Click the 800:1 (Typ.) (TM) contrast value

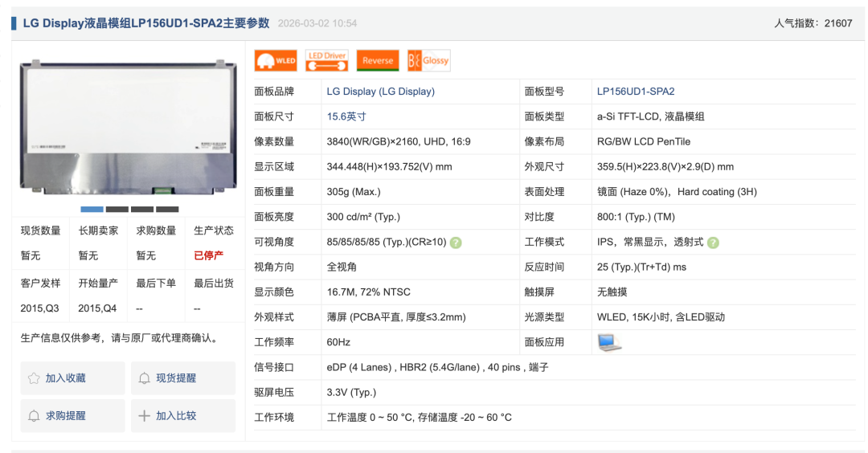click(x=636, y=217)
